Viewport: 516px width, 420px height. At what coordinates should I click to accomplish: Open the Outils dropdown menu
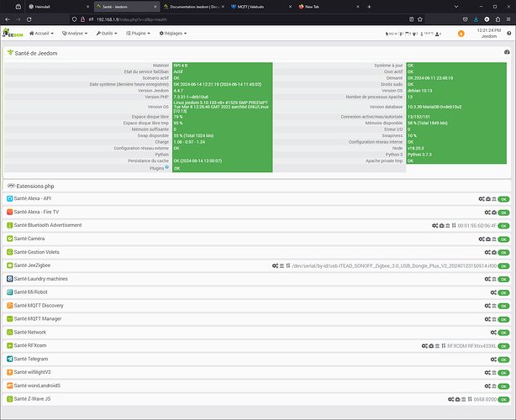(107, 34)
